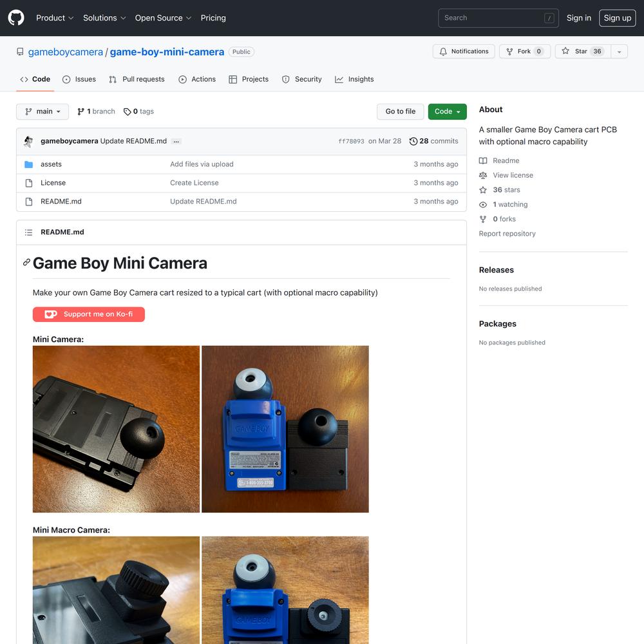Click the View license link

click(513, 175)
